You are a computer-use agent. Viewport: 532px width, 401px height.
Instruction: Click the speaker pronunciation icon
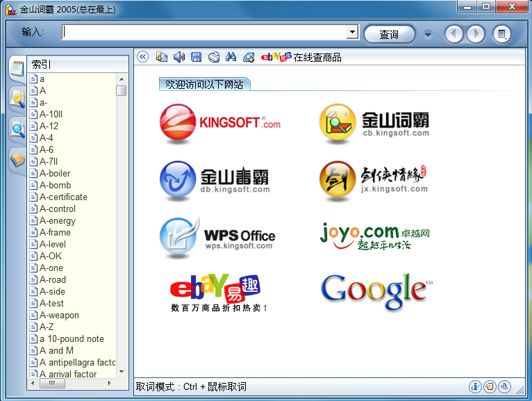[x=179, y=57]
